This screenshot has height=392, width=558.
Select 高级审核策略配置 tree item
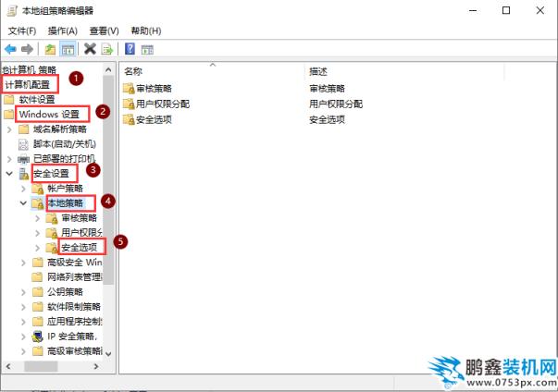[x=75, y=351]
